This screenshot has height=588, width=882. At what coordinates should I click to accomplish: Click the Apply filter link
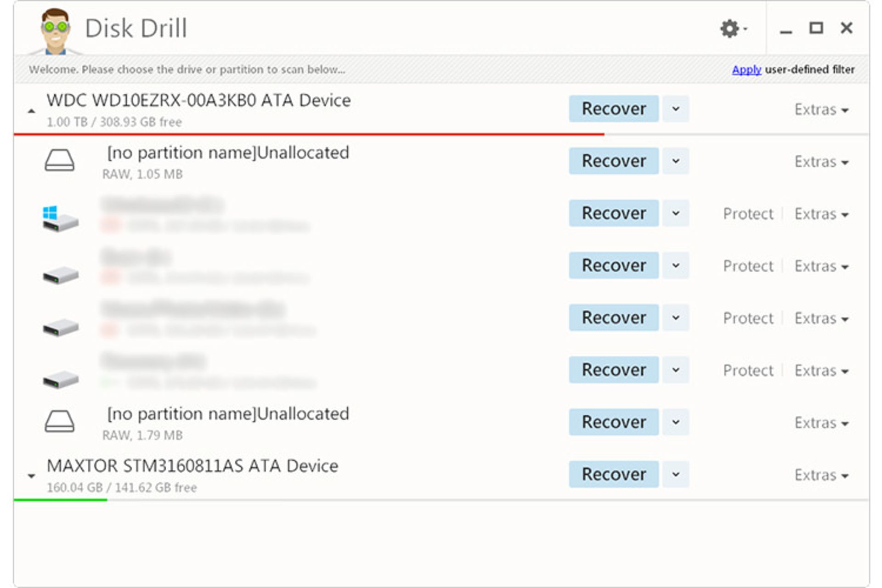tap(746, 69)
